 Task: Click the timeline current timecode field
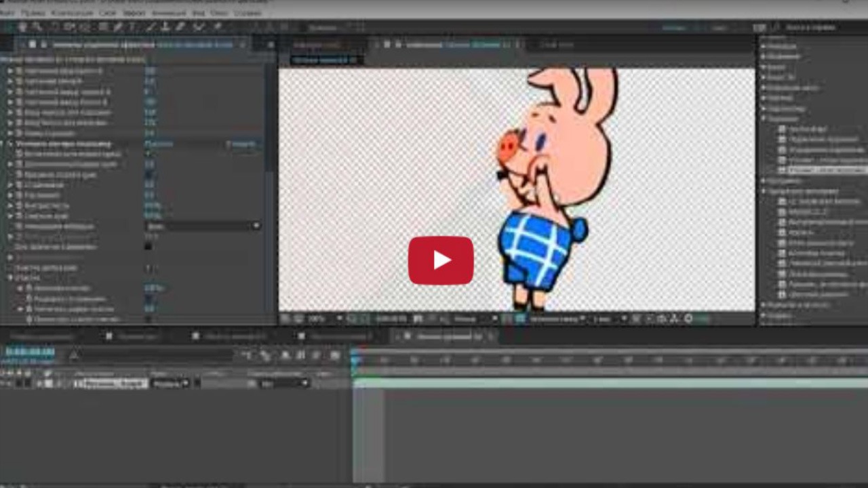click(30, 352)
